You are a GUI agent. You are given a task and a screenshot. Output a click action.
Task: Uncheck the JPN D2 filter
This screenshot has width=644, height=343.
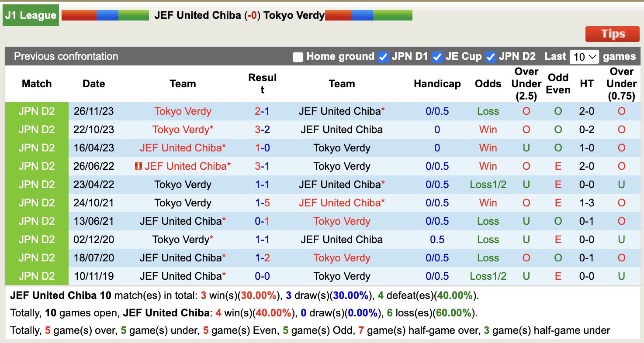coord(491,57)
